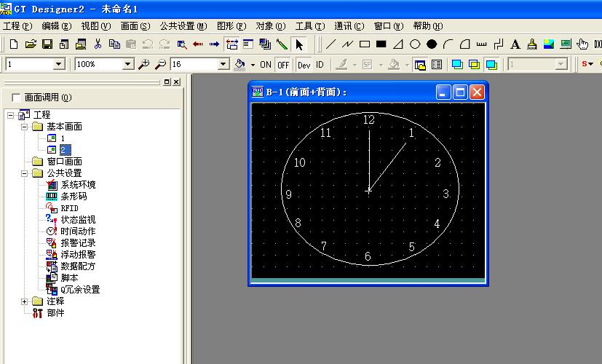Collapse the 公共设置 tree node

click(x=25, y=173)
